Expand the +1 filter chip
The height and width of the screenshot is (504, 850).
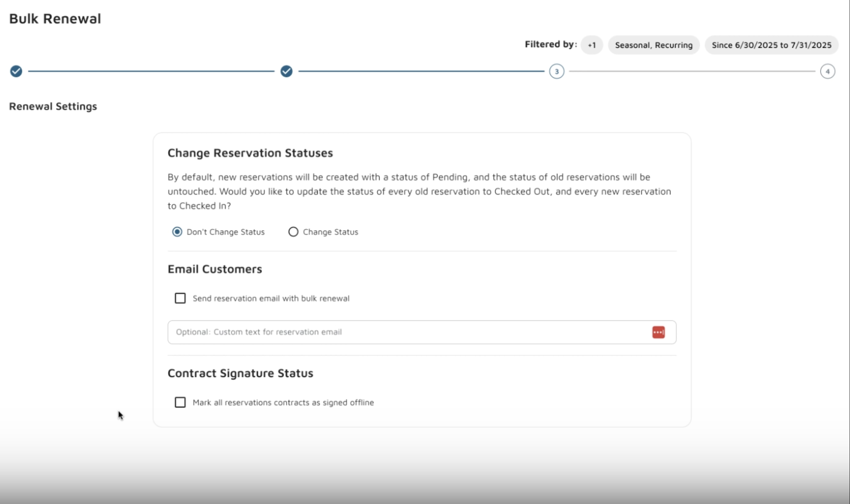(x=592, y=45)
